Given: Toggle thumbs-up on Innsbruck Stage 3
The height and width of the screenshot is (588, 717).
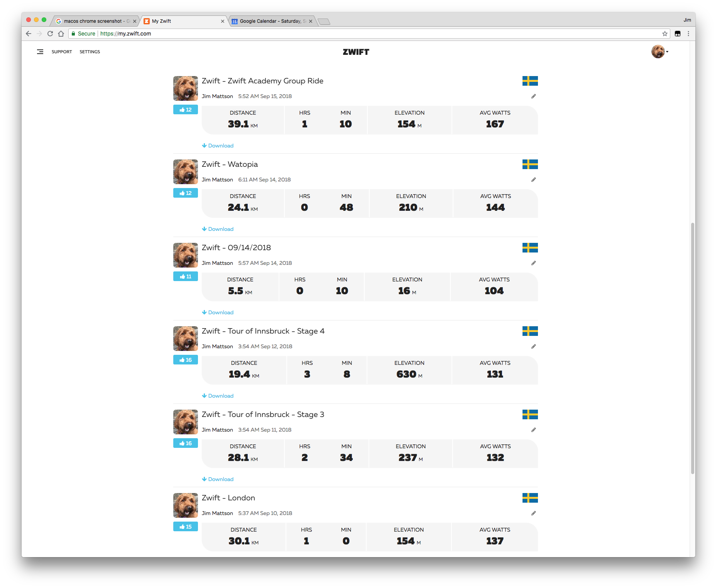Looking at the screenshot, I should click(x=186, y=443).
